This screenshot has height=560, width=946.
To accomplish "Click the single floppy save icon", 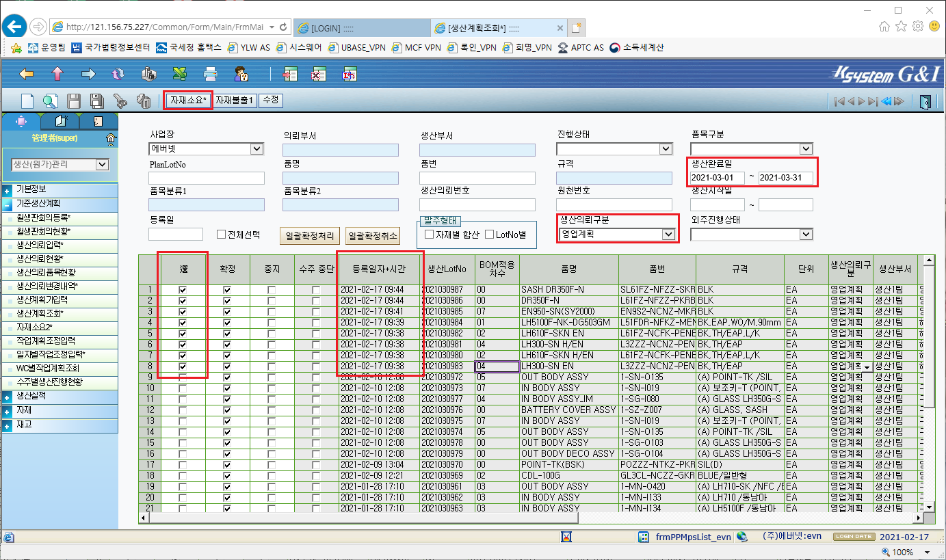I will 73,101.
